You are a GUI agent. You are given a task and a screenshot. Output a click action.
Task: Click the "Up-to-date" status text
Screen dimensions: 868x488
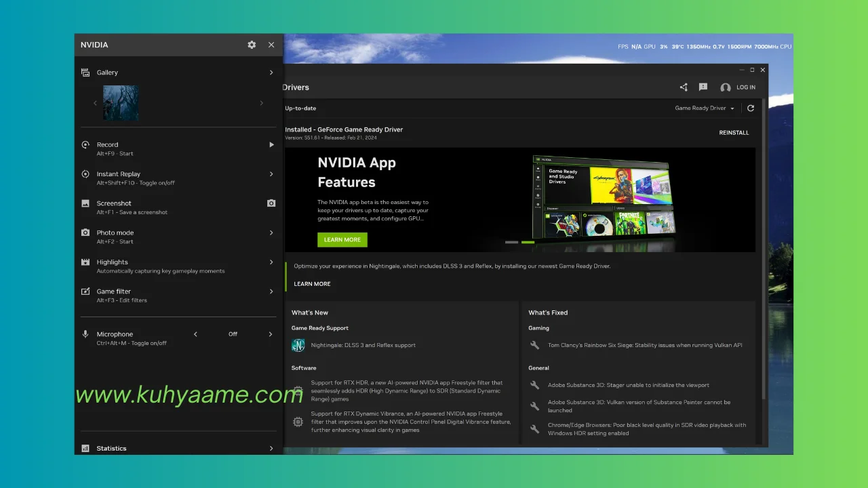click(x=300, y=108)
